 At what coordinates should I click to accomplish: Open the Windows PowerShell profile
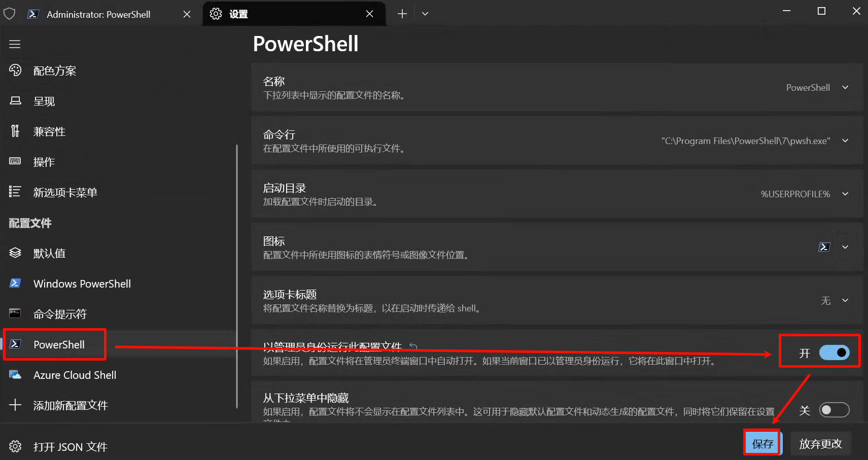(x=82, y=284)
